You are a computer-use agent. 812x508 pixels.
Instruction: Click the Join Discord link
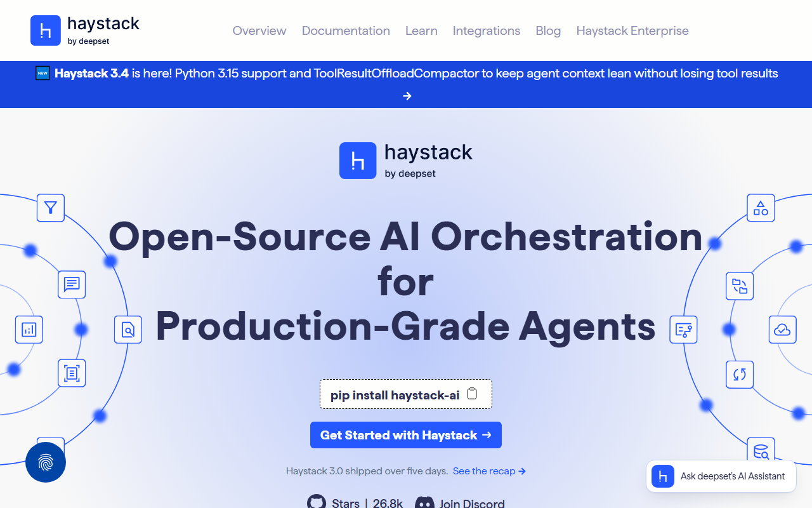point(472,504)
